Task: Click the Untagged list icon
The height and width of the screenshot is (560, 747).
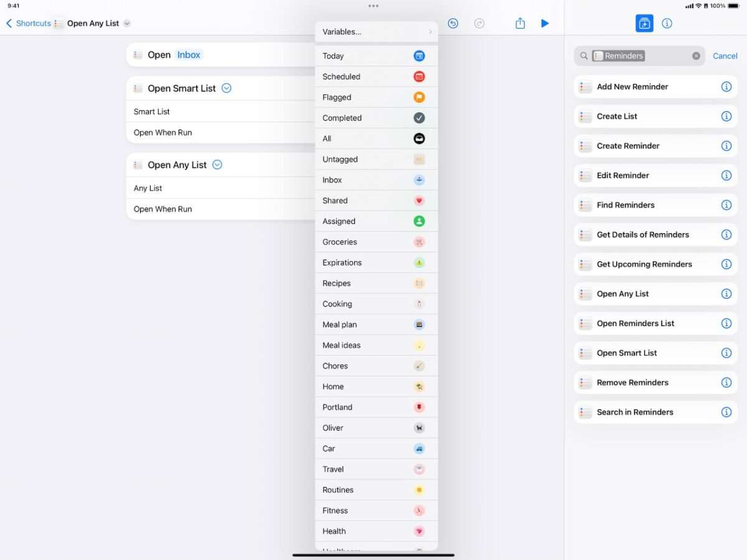Action: pos(420,159)
